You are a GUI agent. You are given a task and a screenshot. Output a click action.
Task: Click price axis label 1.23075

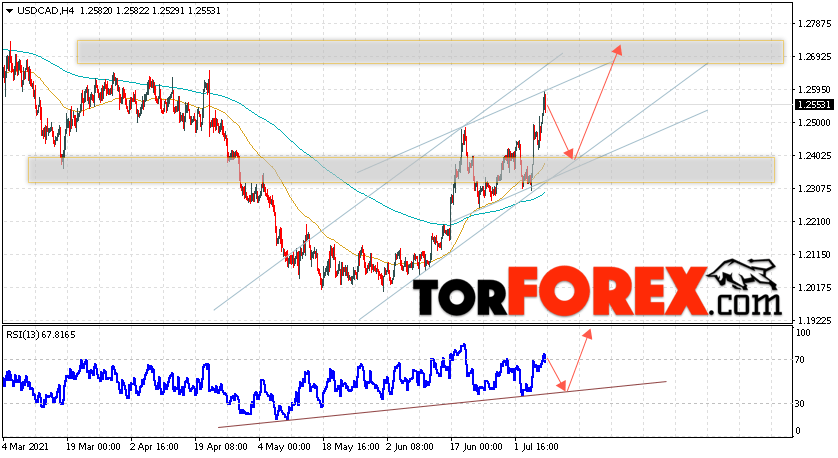coord(814,188)
